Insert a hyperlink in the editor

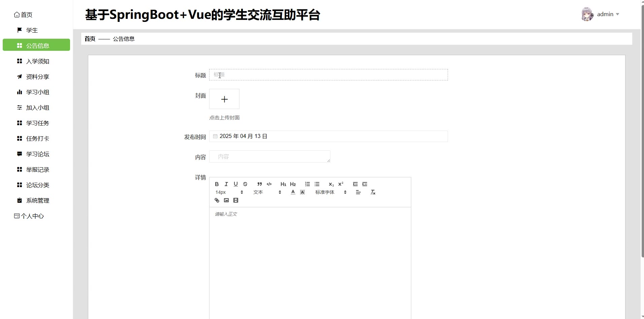217,200
